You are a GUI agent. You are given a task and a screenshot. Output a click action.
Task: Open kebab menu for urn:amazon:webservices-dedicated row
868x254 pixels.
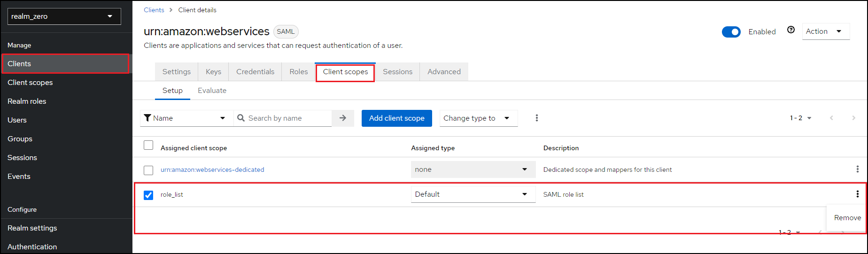pos(857,169)
